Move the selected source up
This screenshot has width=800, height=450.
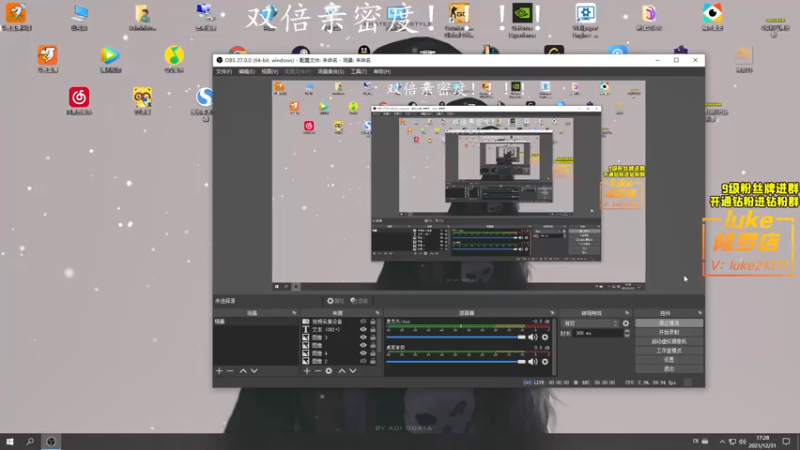342,371
